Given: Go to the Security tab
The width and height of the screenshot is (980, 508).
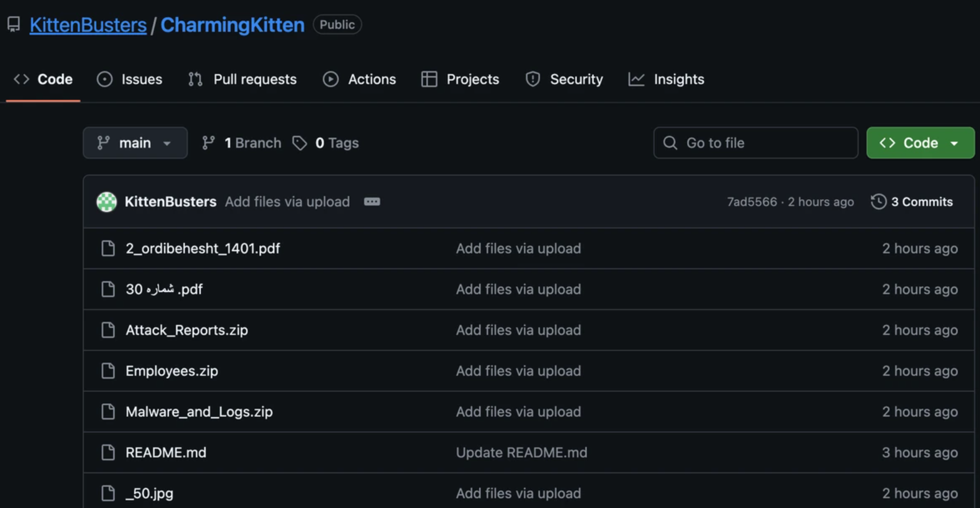Looking at the screenshot, I should pos(564,79).
